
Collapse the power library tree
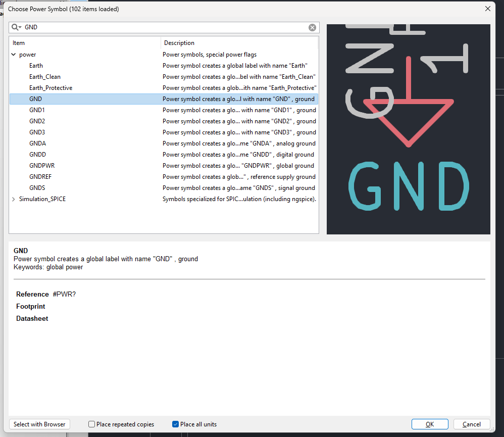14,55
